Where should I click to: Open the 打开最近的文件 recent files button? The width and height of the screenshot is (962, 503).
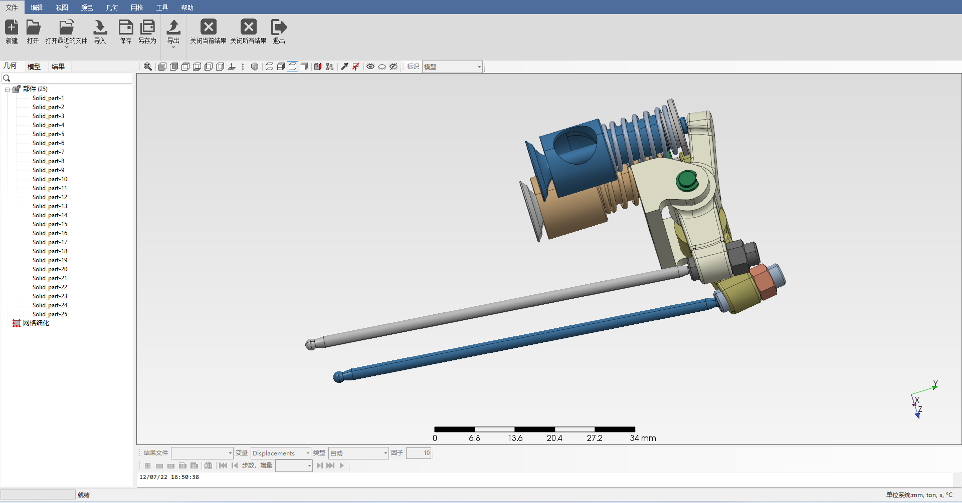click(x=66, y=31)
